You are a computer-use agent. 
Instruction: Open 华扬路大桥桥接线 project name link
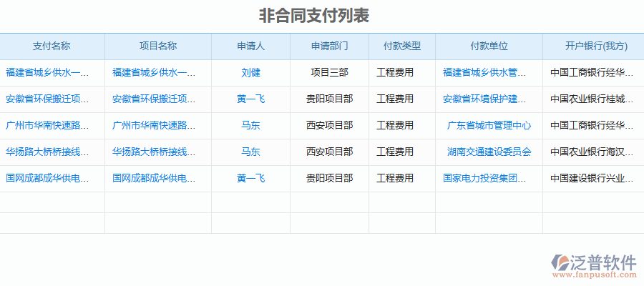tap(154, 152)
